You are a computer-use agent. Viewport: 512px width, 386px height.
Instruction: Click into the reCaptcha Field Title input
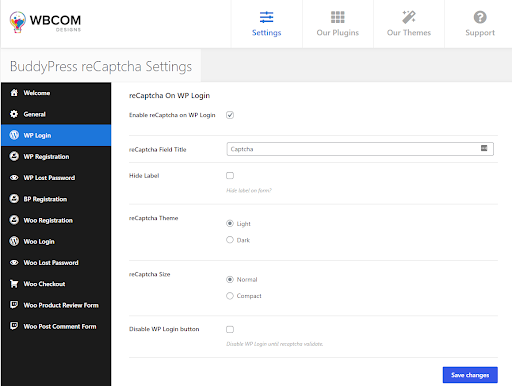360,149
